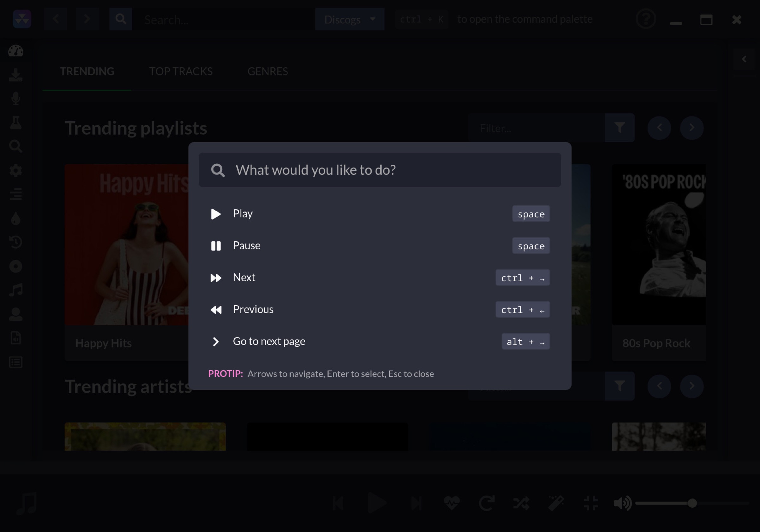Expand the collapsed right side panel chevron
Viewport: 760px width, 532px height.
point(744,59)
